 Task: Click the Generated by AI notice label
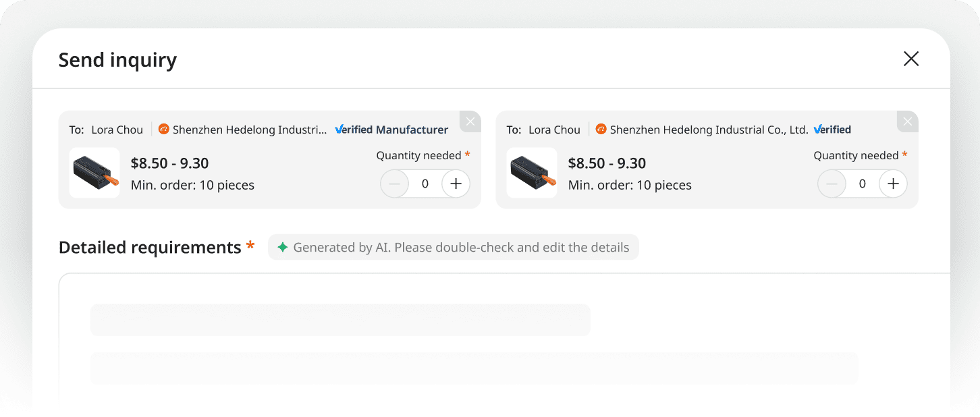[x=461, y=248]
